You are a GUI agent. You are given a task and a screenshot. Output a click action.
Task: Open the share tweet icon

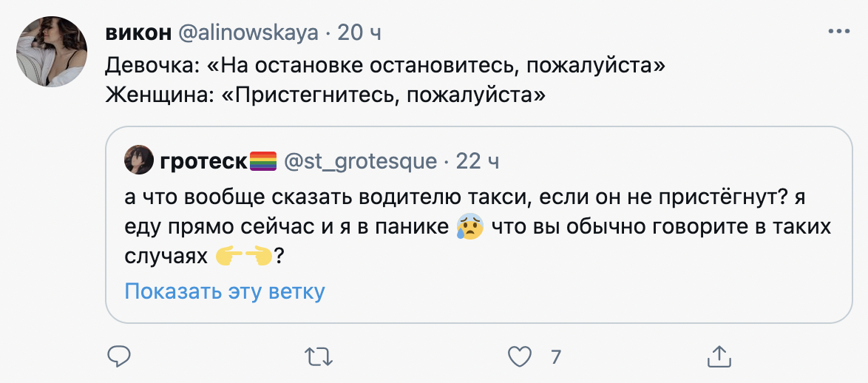point(721,357)
